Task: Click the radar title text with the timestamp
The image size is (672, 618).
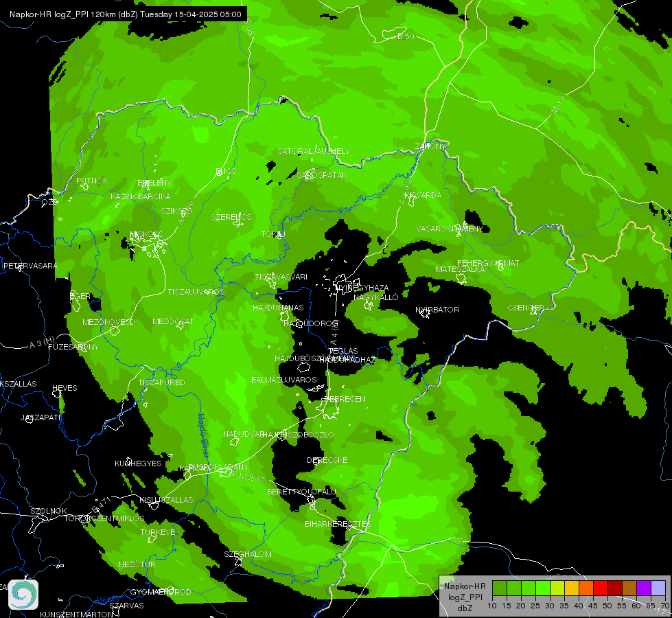Action: coord(126,14)
